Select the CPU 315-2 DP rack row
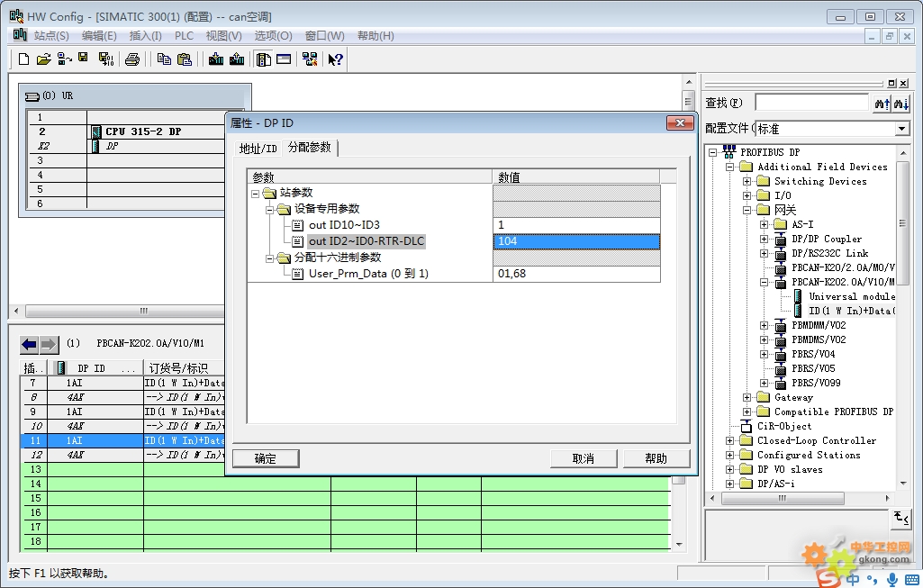Image resolution: width=923 pixels, height=588 pixels. point(142,131)
